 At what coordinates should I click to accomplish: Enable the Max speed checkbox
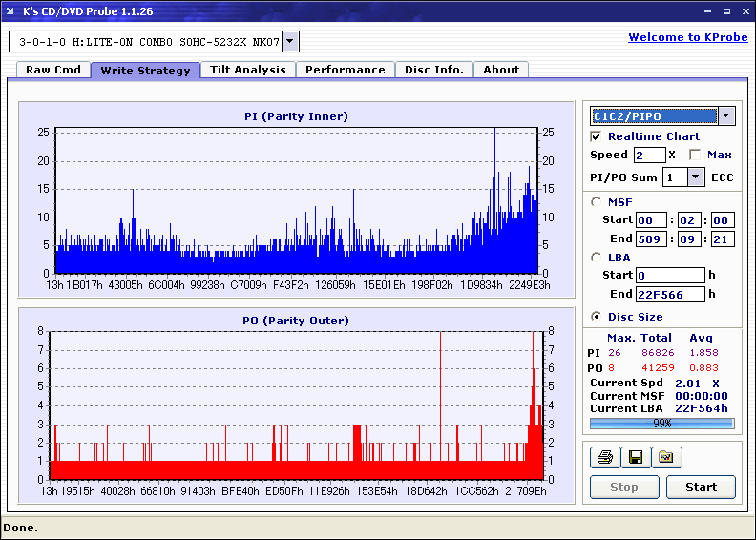(695, 155)
